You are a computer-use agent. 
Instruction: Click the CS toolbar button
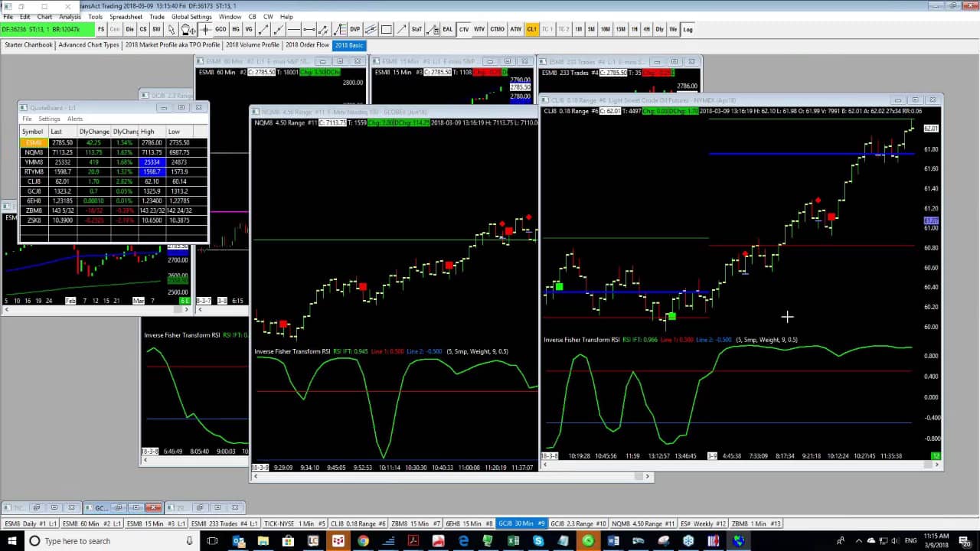143,29
